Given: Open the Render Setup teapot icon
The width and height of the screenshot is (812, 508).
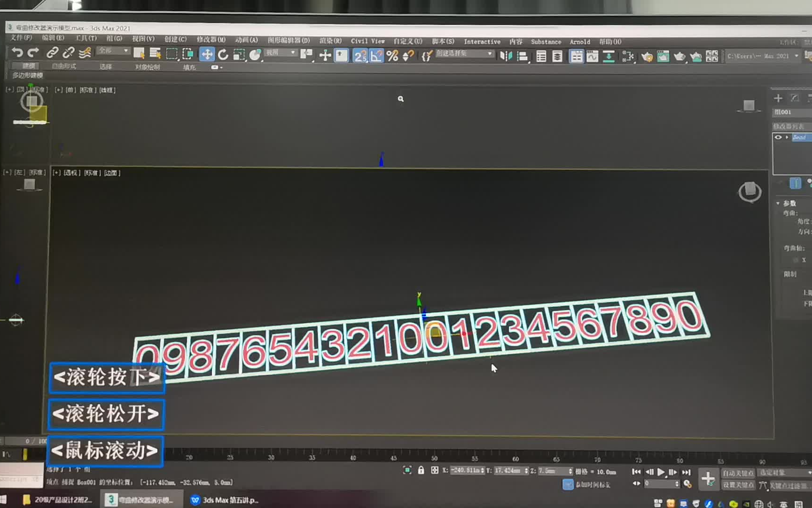Looking at the screenshot, I should pyautogui.click(x=663, y=56).
